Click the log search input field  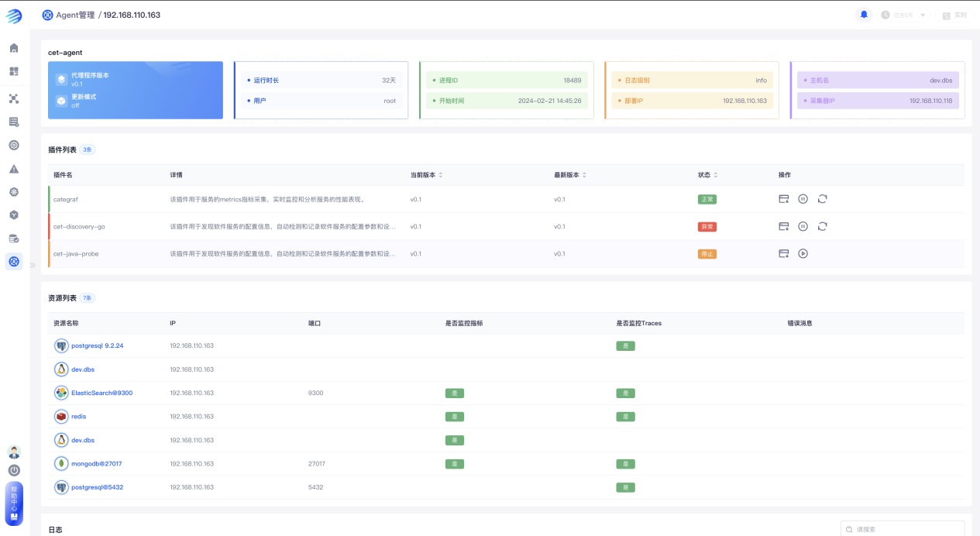tap(906, 529)
